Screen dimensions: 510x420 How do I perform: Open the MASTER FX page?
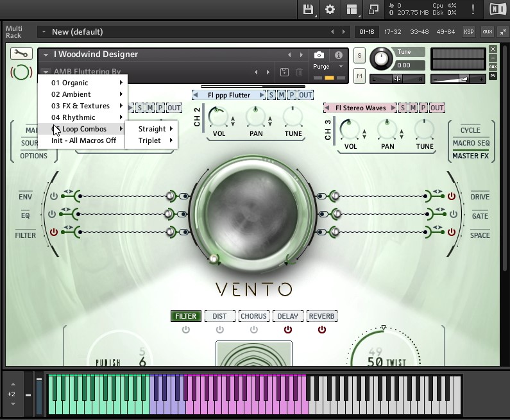click(470, 156)
